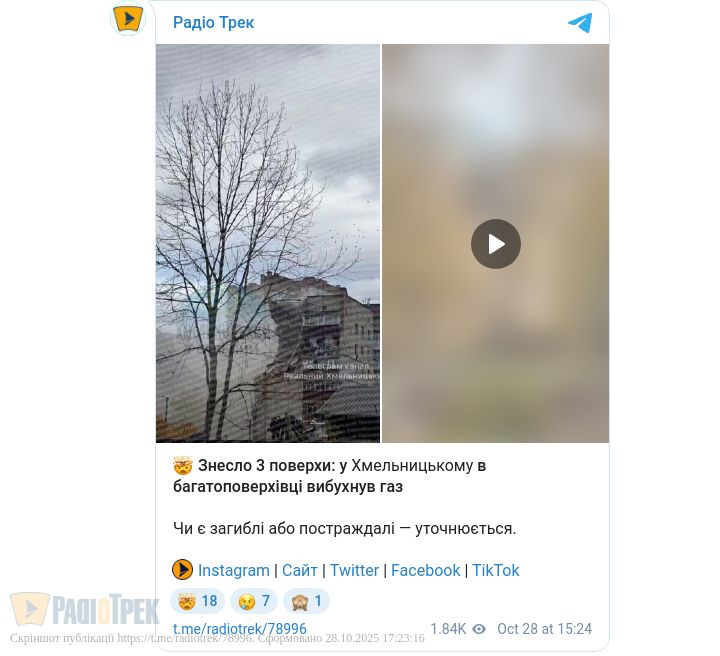Click the Oct 28 at 15:24 timestamp
720x656 pixels.
544,629
